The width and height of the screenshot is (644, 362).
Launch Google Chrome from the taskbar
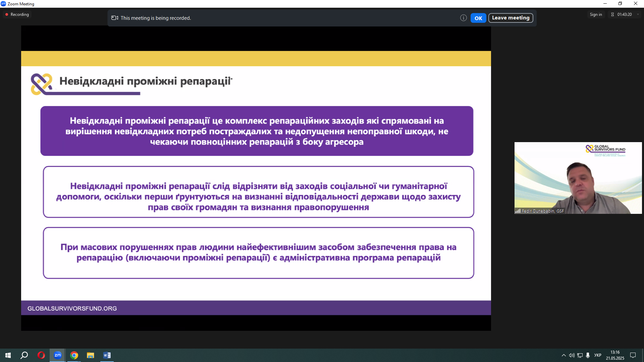pos(74,355)
